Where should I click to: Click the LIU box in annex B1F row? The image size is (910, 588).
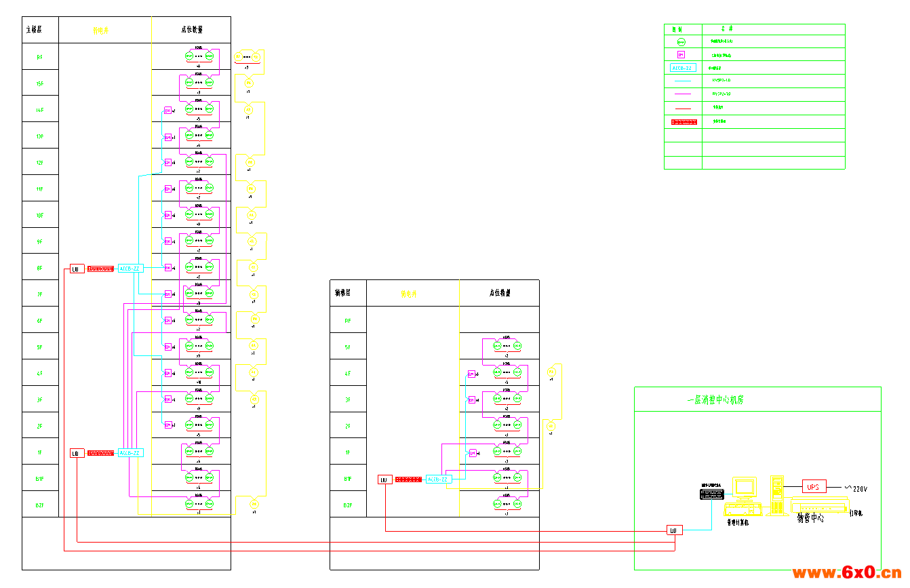tap(385, 479)
